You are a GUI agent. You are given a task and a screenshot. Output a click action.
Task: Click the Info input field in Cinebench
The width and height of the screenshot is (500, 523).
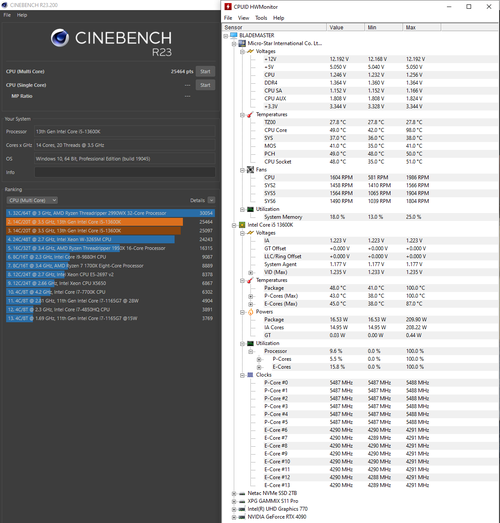[x=125, y=172]
